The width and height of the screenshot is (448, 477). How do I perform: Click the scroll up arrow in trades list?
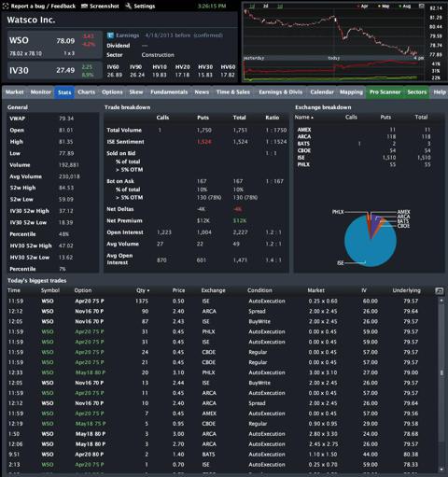point(441,301)
